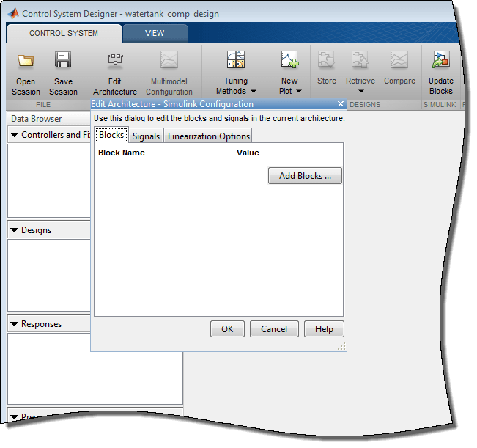Click the Tuning Methods icon
Image resolution: width=477 pixels, height=448 pixels.
click(x=236, y=59)
